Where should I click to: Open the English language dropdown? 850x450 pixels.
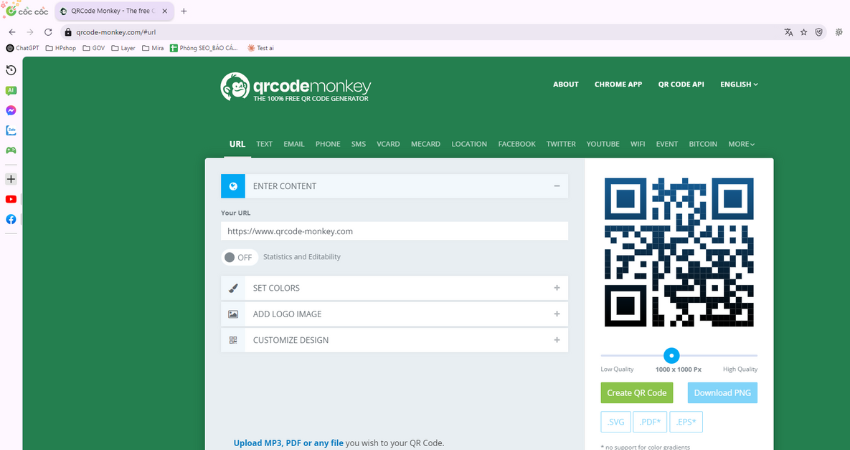click(x=739, y=84)
